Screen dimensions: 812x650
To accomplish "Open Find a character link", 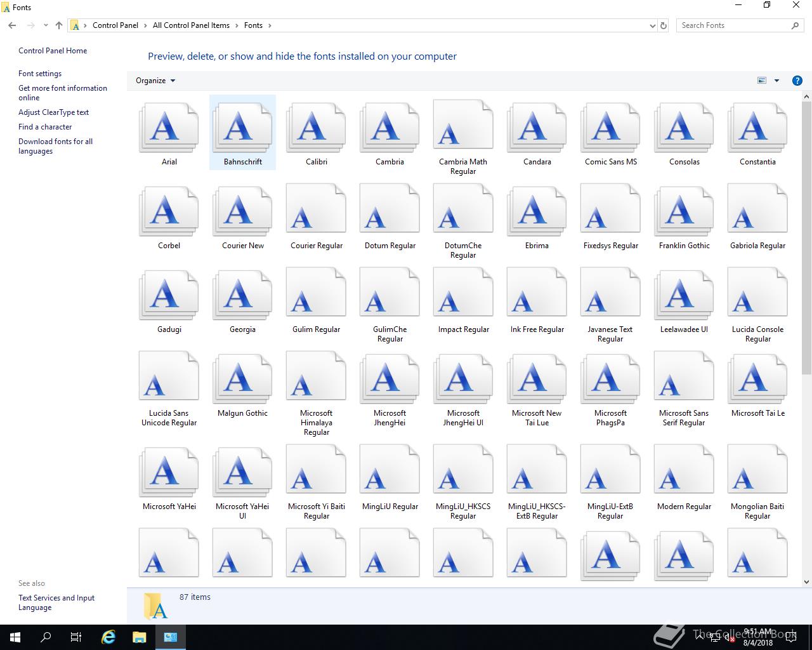I will pos(45,127).
